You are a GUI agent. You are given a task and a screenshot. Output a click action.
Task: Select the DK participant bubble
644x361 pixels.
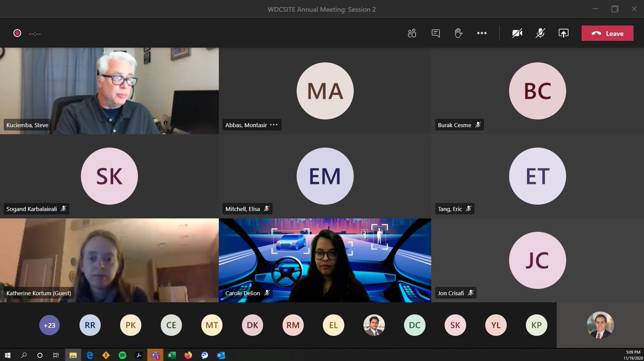(x=252, y=325)
